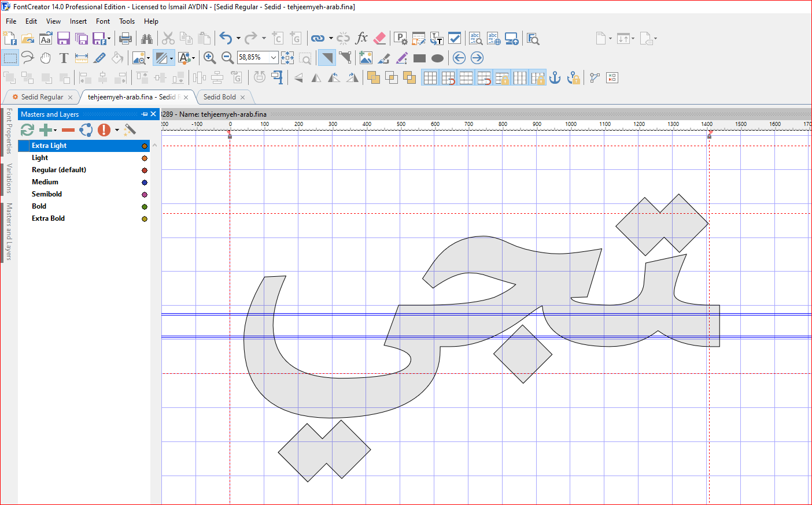The width and height of the screenshot is (812, 505).
Task: Click the Add Image icon
Action: [366, 58]
